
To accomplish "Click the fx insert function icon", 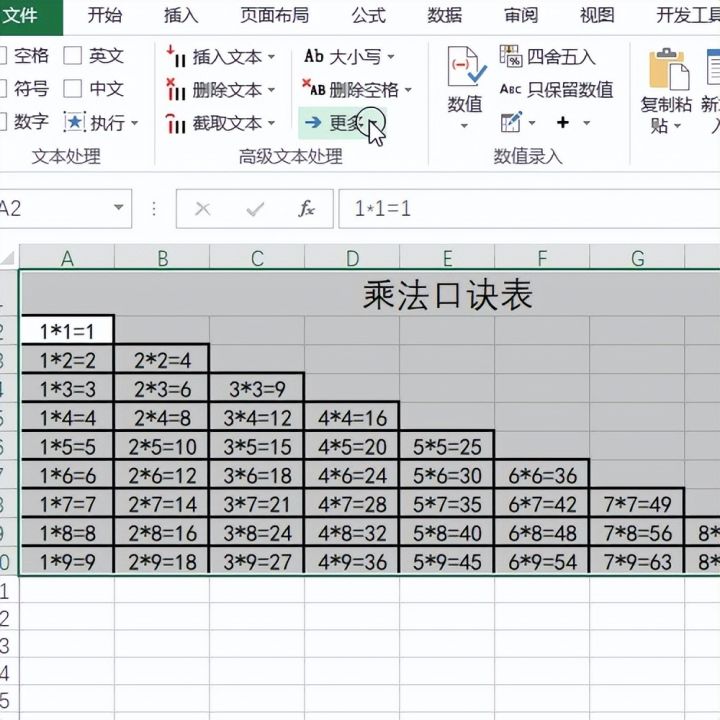I will 306,209.
